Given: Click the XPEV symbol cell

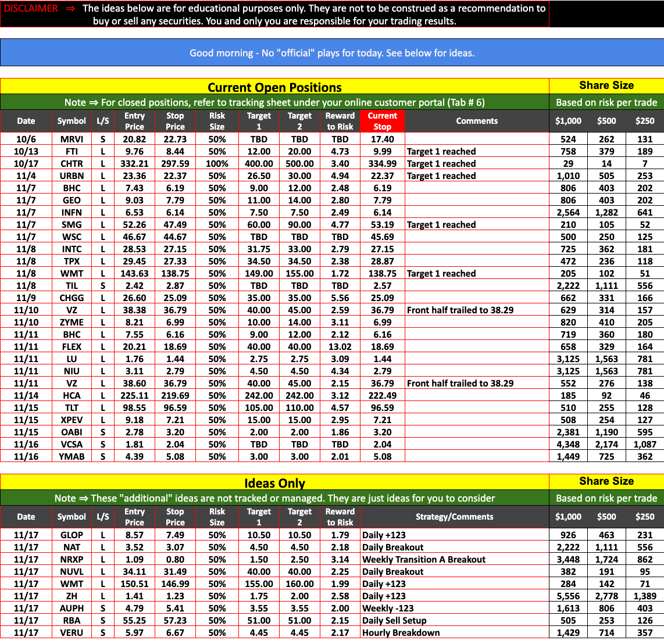Looking at the screenshot, I should (72, 420).
